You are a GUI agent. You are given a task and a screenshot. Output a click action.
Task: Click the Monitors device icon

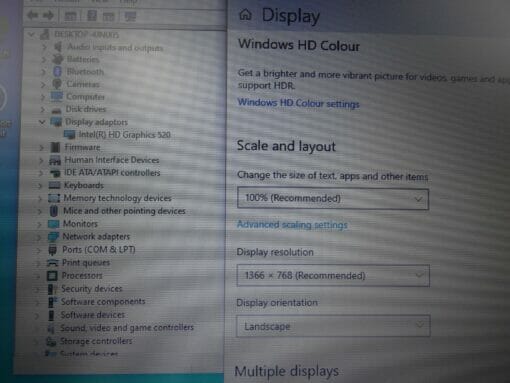pos(53,224)
